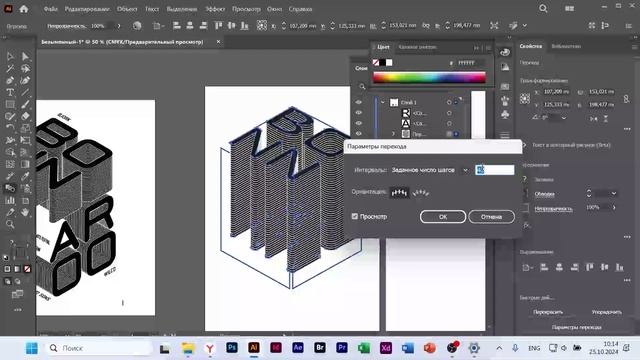Launch After Effects from the taskbar
Viewport: 640px width, 360px height.
(298, 348)
